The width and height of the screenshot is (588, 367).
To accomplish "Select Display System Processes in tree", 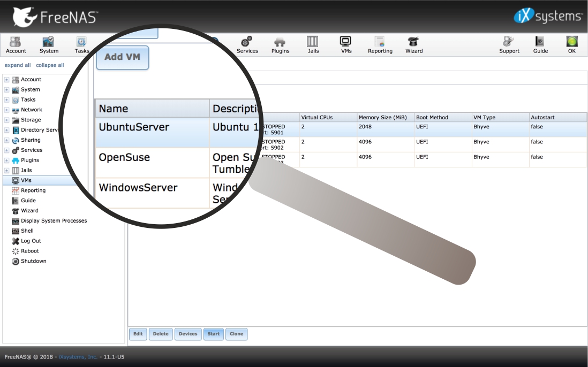I will pyautogui.click(x=54, y=221).
